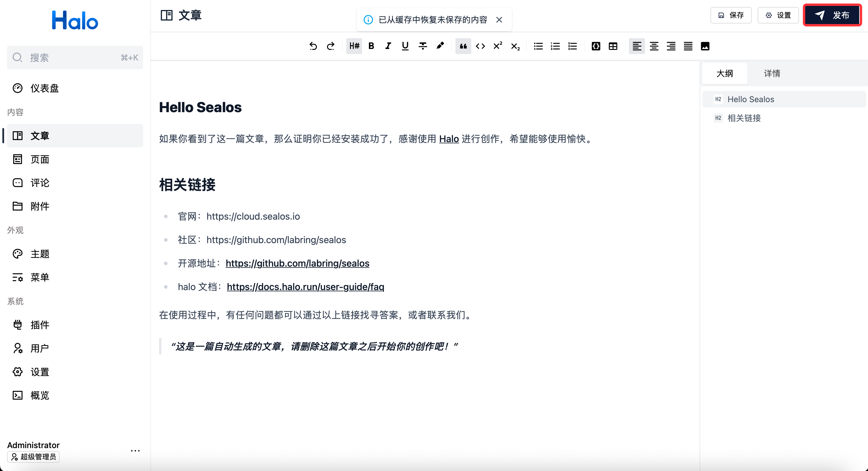868x471 pixels.
Task: Switch to the 详情 tab
Action: (772, 73)
